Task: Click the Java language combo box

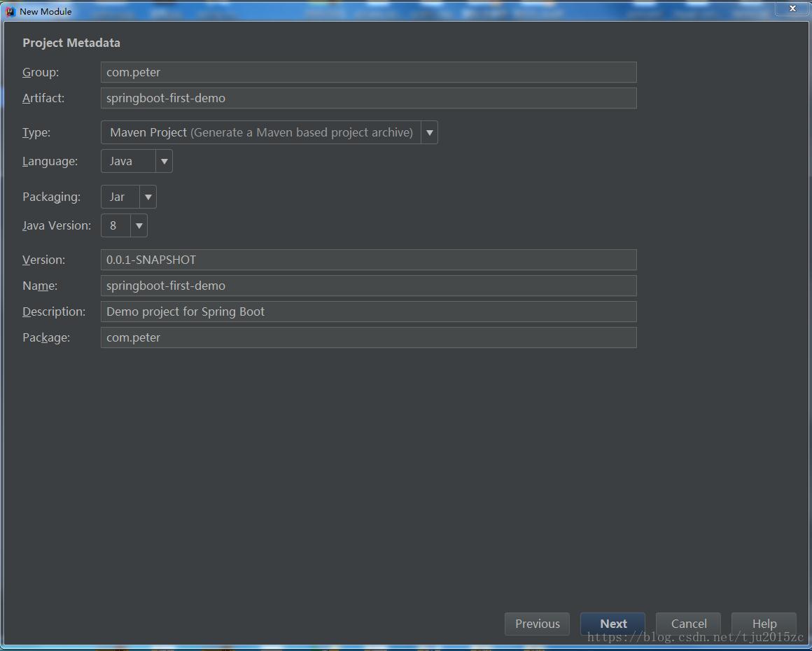Action: 136,161
